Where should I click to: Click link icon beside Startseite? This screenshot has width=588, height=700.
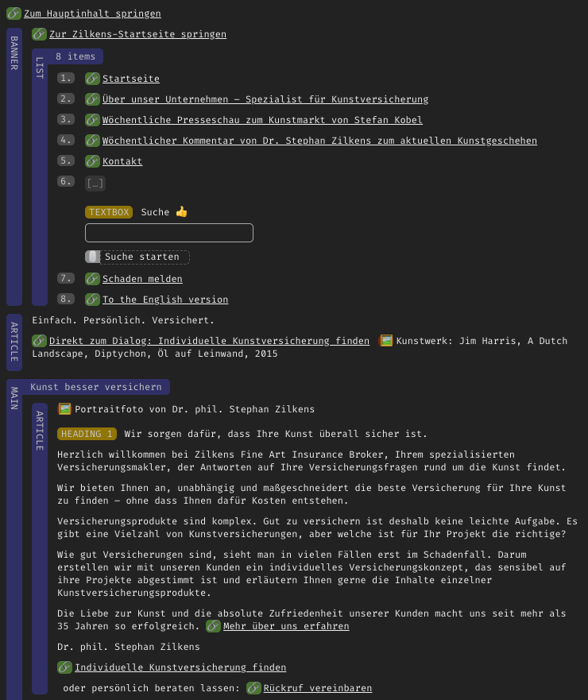pos(92,79)
